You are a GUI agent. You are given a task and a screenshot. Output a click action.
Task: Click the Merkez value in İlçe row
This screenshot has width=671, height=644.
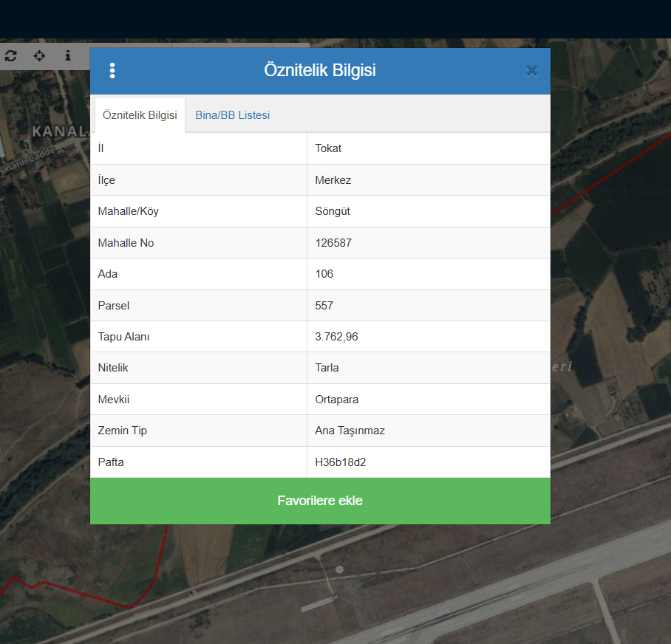click(x=333, y=180)
